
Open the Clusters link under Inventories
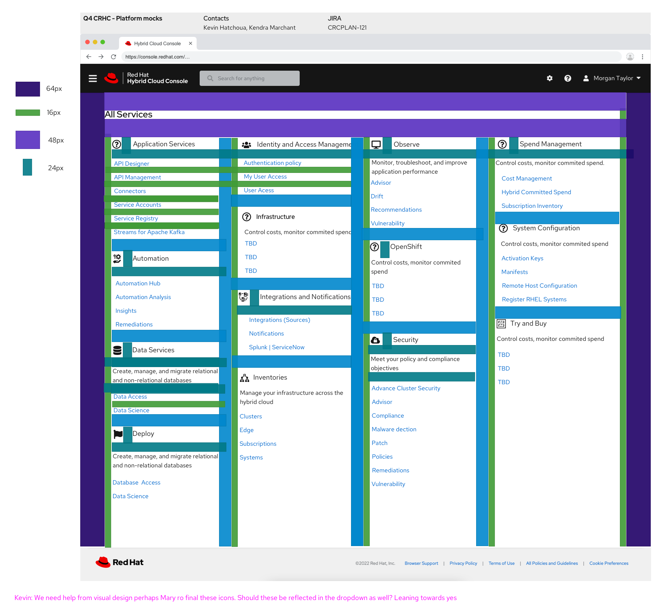(x=251, y=416)
